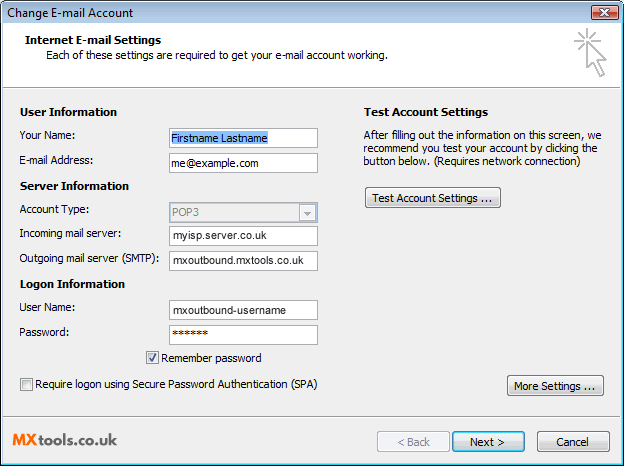This screenshot has width=624, height=466.
Task: Expand the Account Type dropdown arrow
Action: (307, 213)
